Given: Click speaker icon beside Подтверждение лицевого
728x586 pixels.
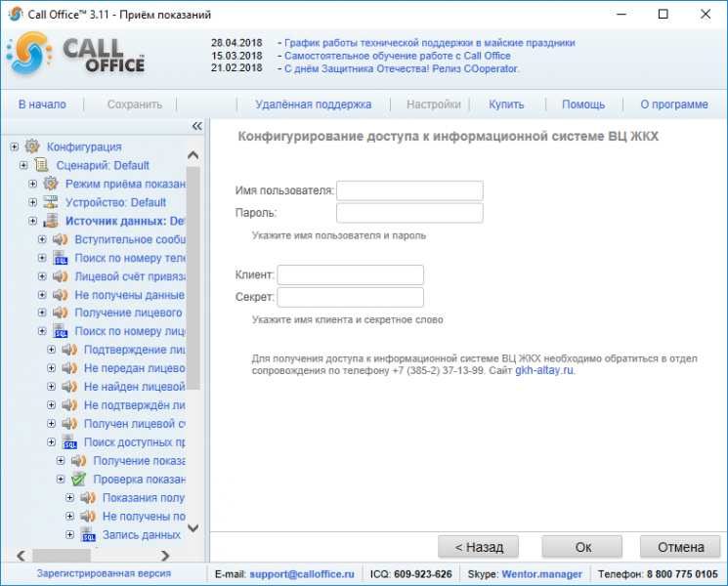Looking at the screenshot, I should coord(69,350).
